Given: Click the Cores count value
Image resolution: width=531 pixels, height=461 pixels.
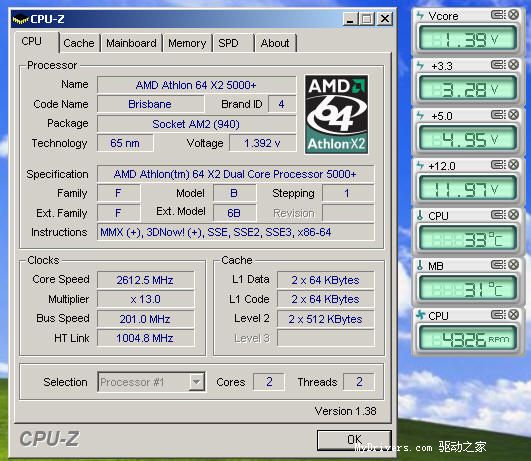Looking at the screenshot, I should point(269,382).
